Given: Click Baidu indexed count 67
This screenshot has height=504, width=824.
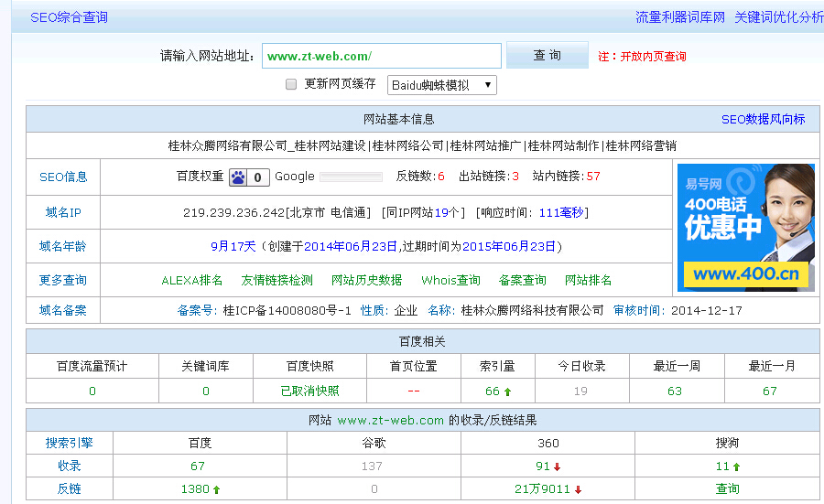Looking at the screenshot, I should tap(198, 466).
